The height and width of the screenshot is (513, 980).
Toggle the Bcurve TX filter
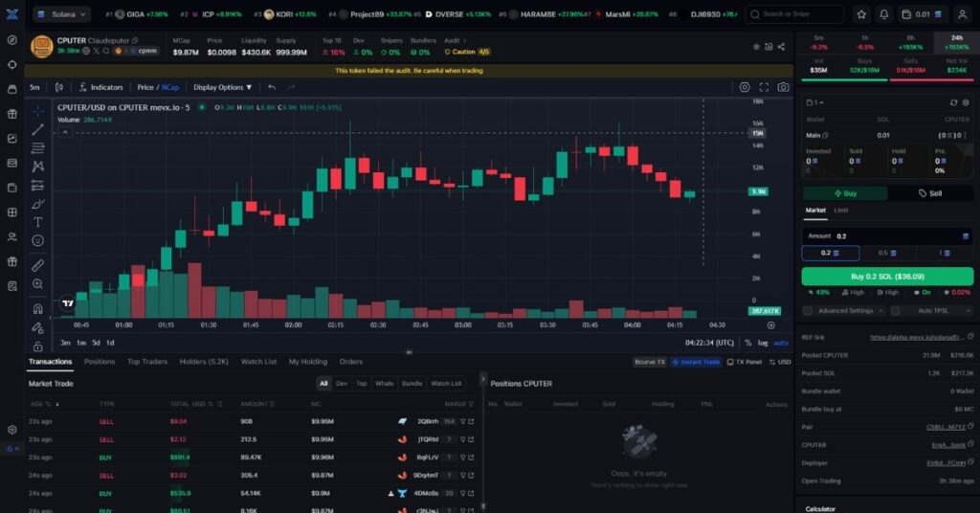(x=650, y=362)
